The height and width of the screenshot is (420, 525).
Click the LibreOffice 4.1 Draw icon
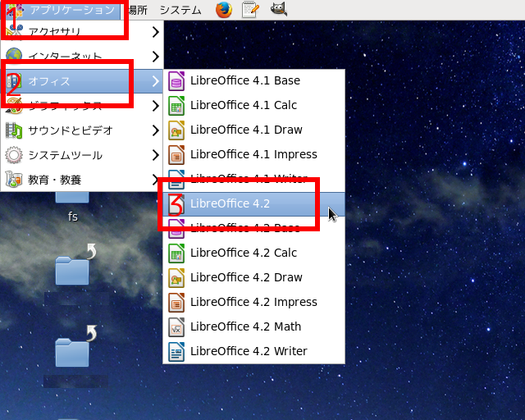[176, 130]
